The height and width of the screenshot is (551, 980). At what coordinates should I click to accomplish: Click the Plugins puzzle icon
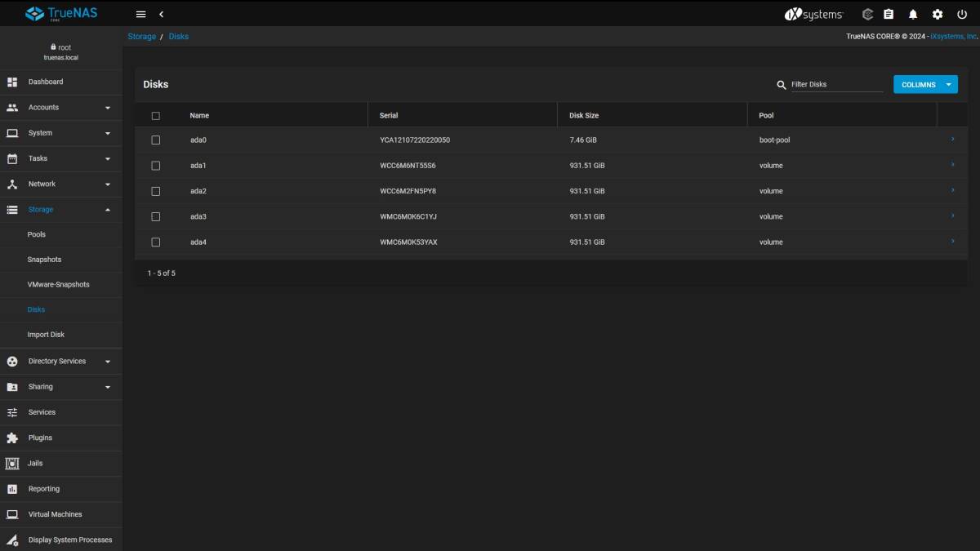point(12,438)
